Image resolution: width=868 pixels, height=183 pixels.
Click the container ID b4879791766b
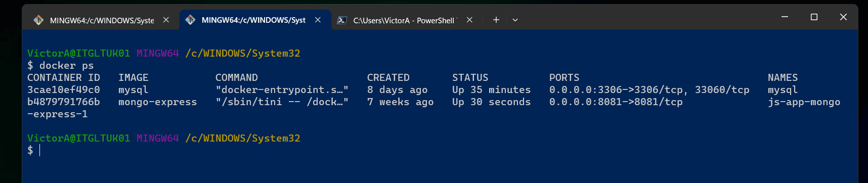[x=64, y=102]
